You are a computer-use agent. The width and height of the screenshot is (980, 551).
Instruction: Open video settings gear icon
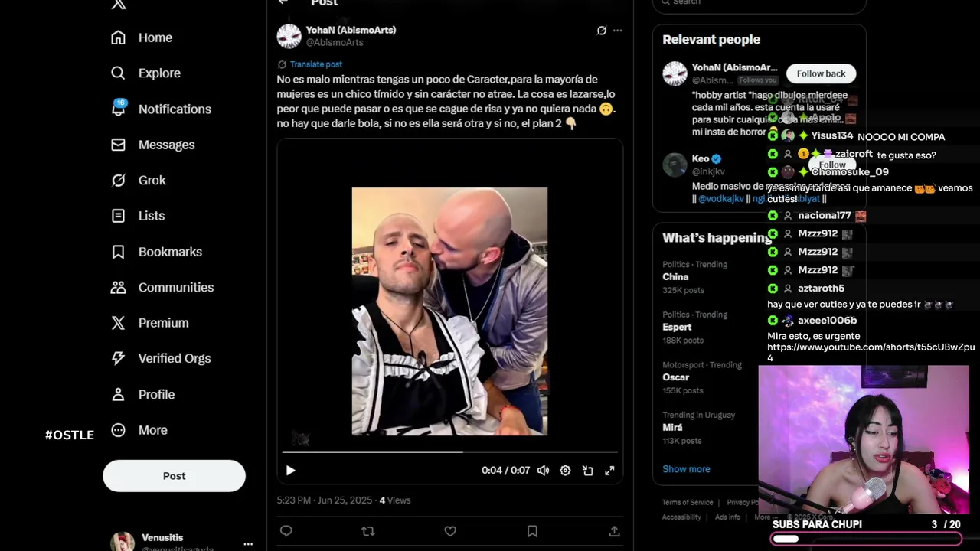(565, 471)
